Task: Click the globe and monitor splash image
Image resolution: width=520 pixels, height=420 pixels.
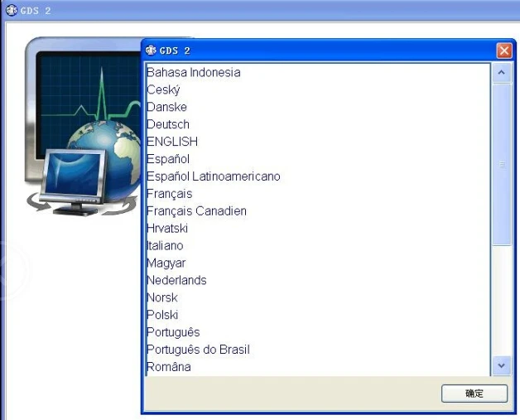Action: (83, 127)
